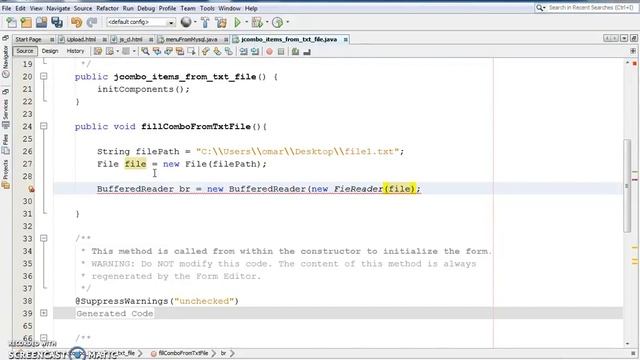The width and height of the screenshot is (640, 360).
Task: Open the Navigate menu
Action: click(x=58, y=8)
